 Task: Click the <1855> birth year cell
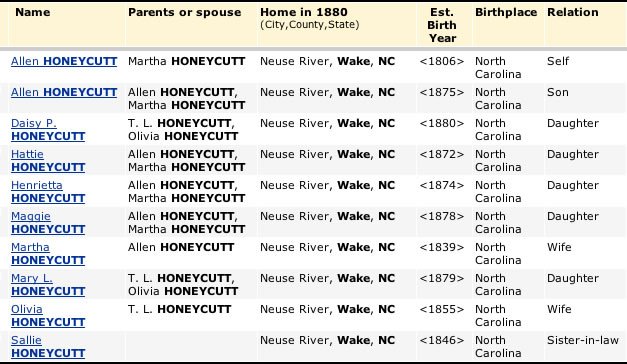442,309
